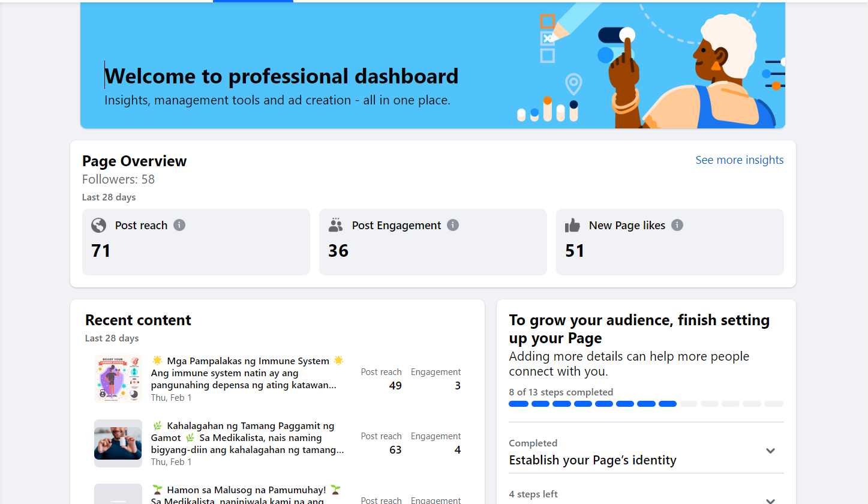Open Kahalagahan ng Tamang Paggamit ng Gamot post
Viewport: 868px width, 504px height.
248,437
